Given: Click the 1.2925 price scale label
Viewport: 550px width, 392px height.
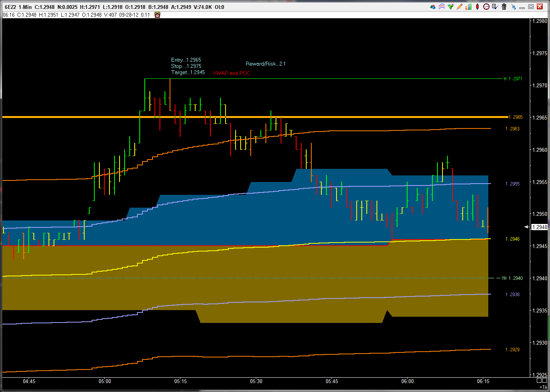Looking at the screenshot, I should coord(540,375).
